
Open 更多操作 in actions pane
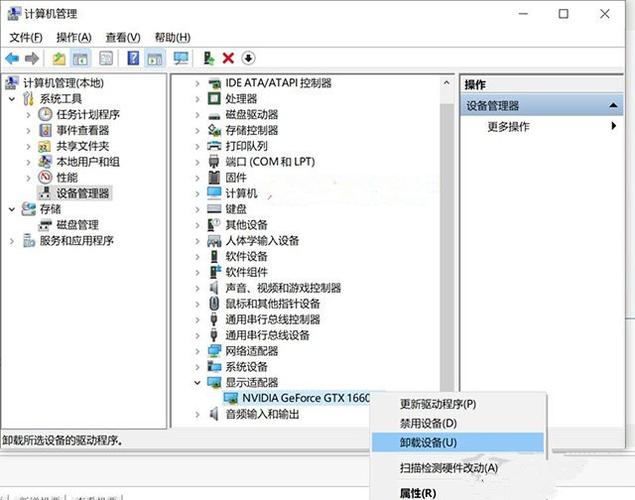tap(509, 127)
